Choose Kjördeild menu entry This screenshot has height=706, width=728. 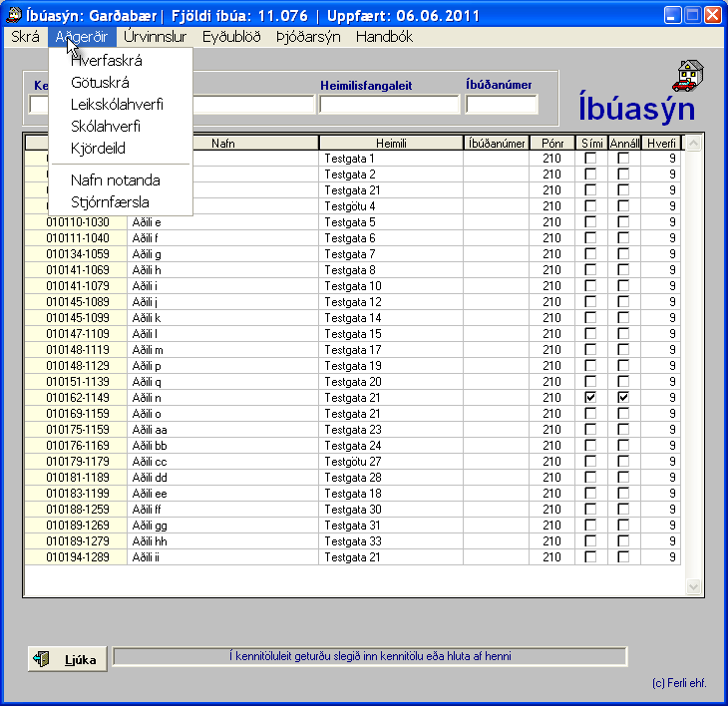(121, 148)
